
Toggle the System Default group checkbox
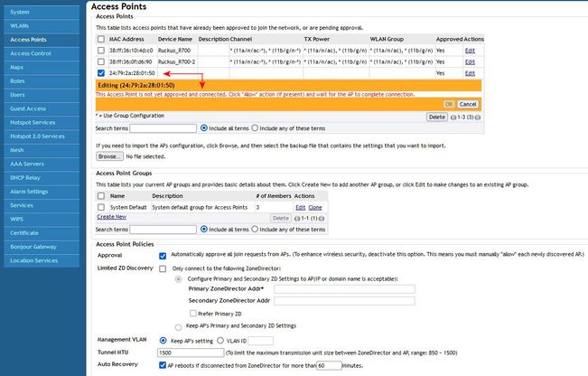101,208
